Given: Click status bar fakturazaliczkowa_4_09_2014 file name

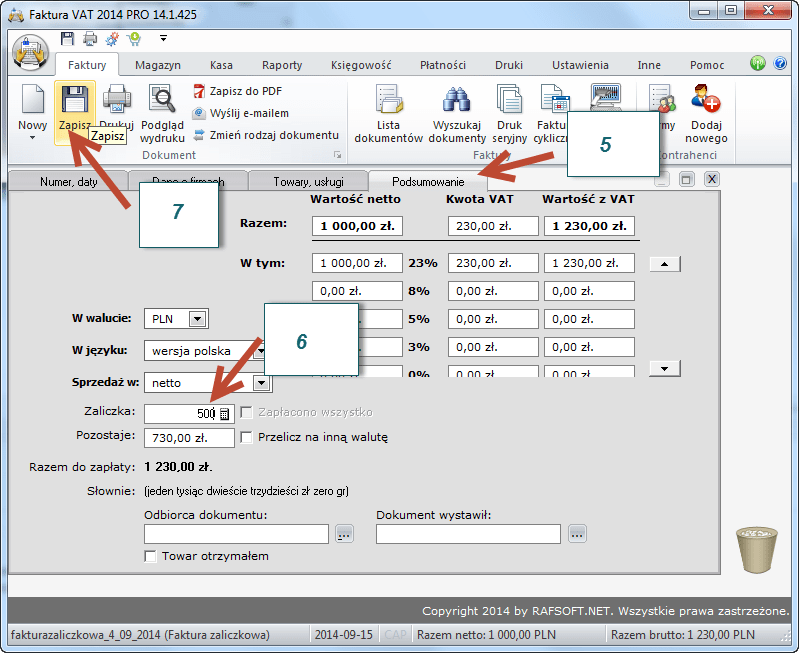Looking at the screenshot, I should point(140,635).
